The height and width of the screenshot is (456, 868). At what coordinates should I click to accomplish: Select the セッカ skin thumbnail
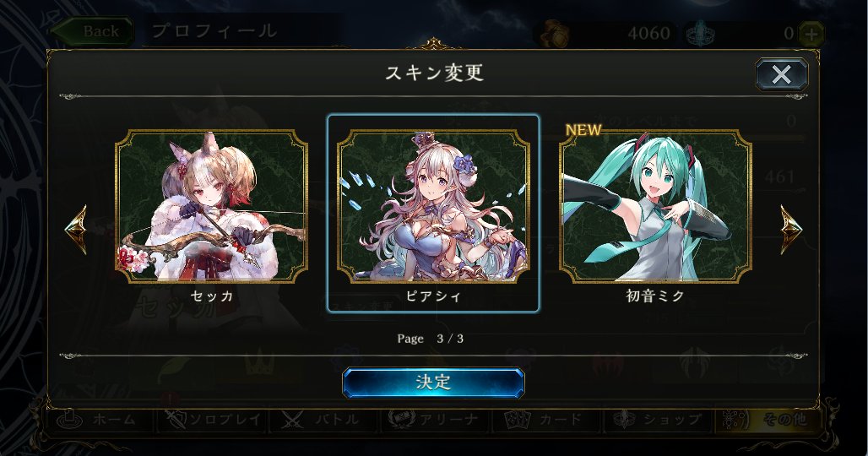coord(211,206)
